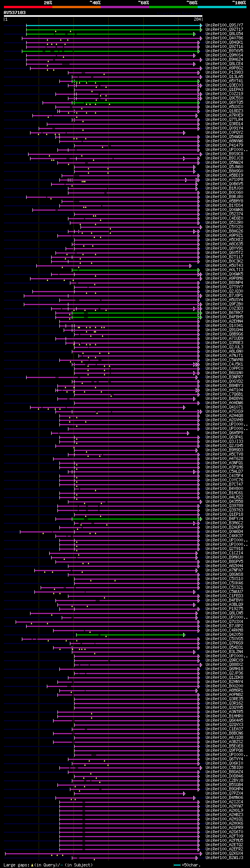Click the green ~80% identity legend color
This screenshot has width=250, height=868.
(x=173, y=7)
